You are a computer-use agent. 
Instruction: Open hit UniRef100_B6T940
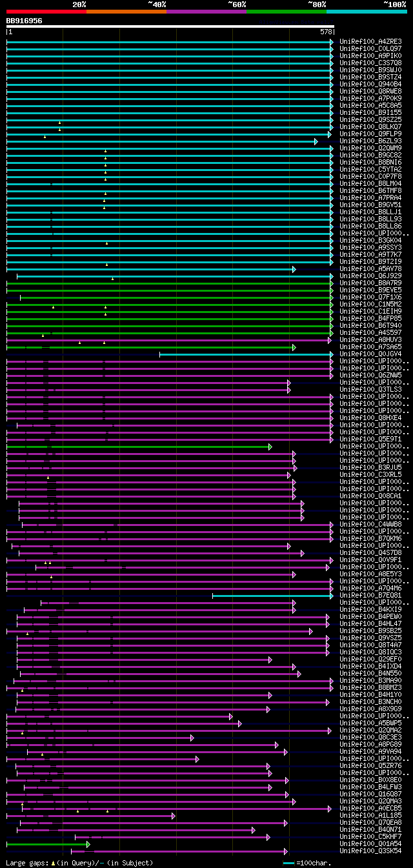point(370,325)
